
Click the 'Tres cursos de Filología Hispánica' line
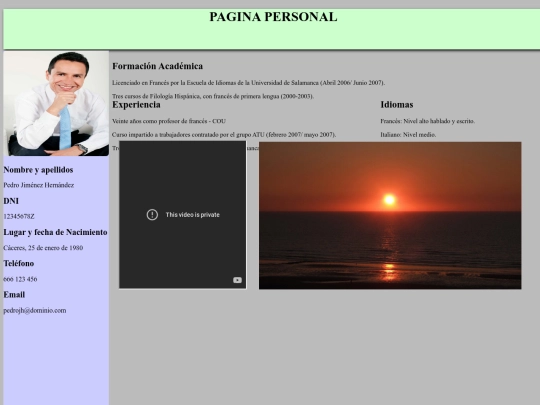point(213,96)
